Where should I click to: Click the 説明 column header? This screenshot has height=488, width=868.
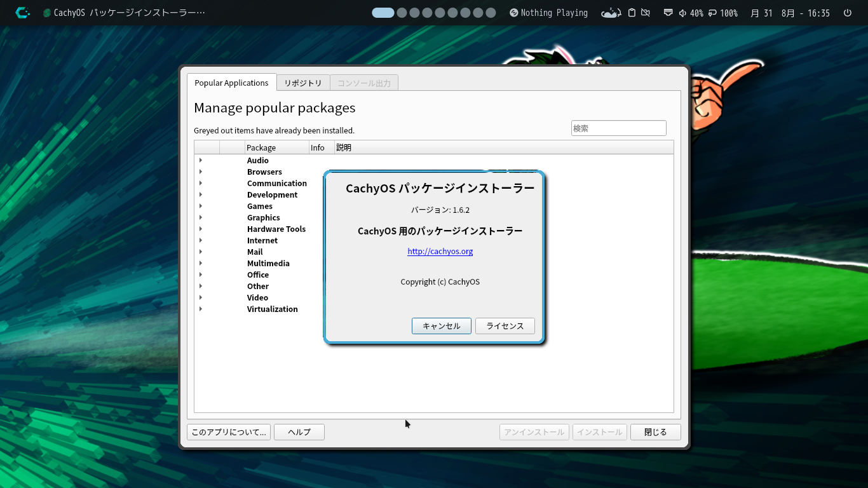(x=503, y=147)
